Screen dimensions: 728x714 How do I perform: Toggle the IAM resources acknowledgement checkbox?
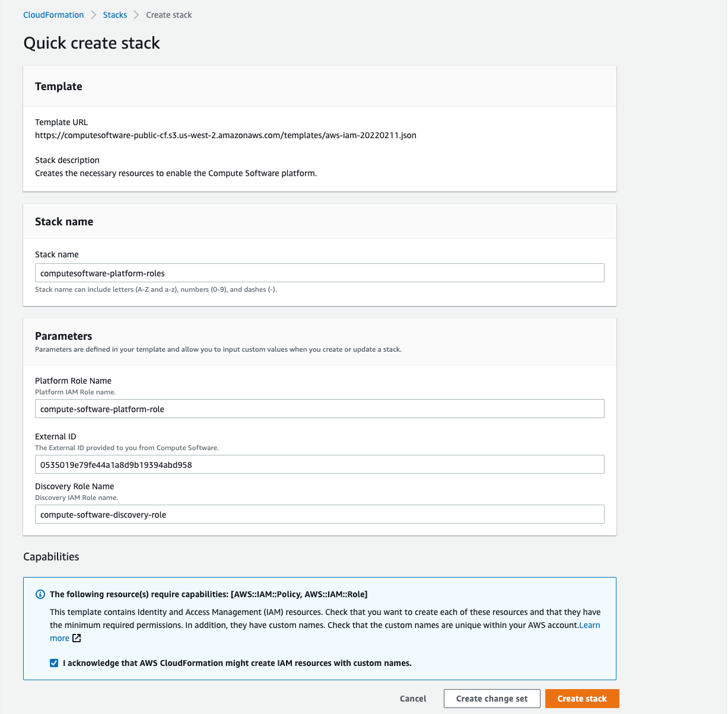coord(54,663)
